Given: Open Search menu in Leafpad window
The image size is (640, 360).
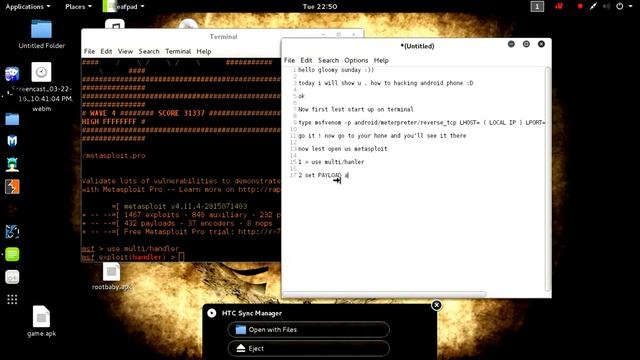Looking at the screenshot, I should (328, 60).
